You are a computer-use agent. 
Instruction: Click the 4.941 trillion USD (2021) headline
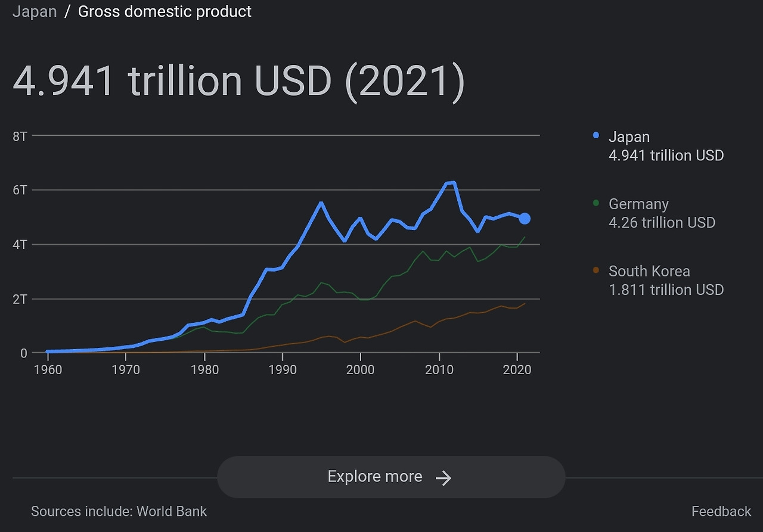[238, 81]
